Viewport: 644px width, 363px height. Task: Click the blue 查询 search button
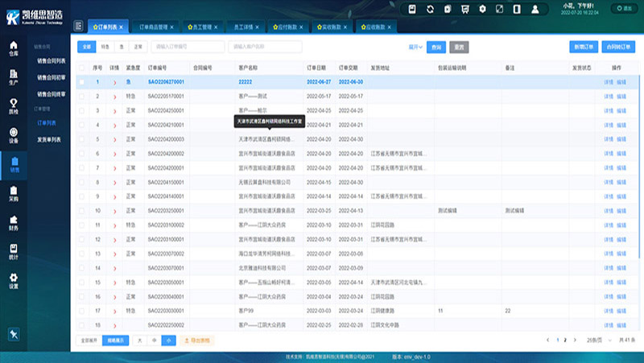click(436, 47)
